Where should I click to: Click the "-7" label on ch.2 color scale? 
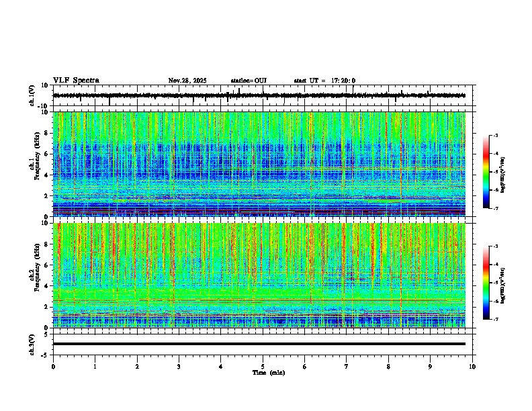point(496,319)
